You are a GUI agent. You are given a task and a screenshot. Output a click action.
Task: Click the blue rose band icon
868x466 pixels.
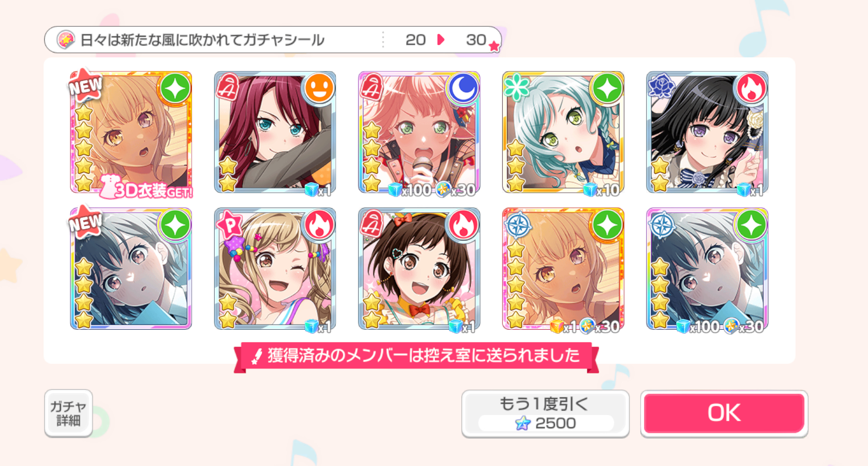(x=662, y=87)
